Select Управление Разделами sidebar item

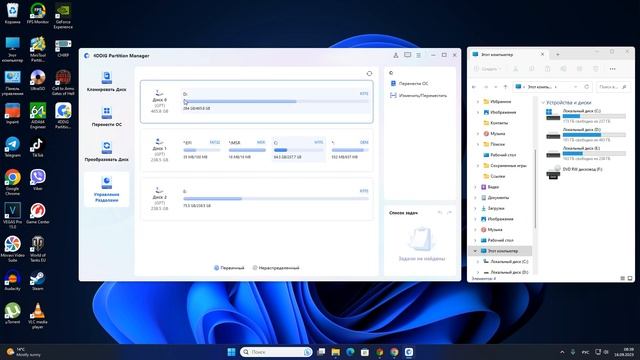pos(107,189)
